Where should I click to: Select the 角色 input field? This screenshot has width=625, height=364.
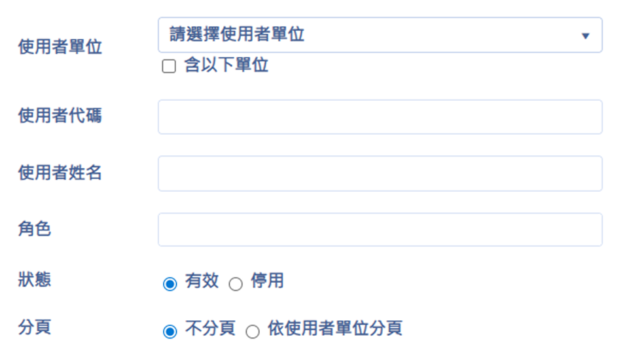380,230
